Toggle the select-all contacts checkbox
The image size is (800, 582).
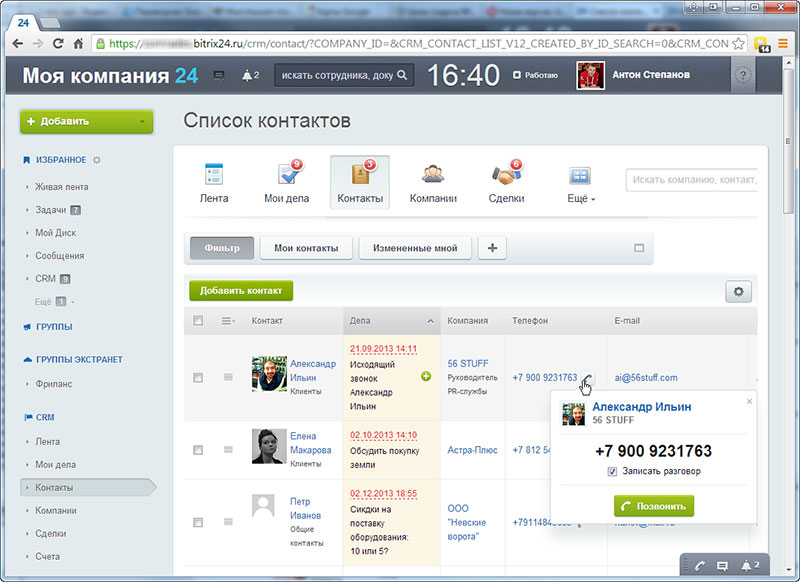pos(198,321)
